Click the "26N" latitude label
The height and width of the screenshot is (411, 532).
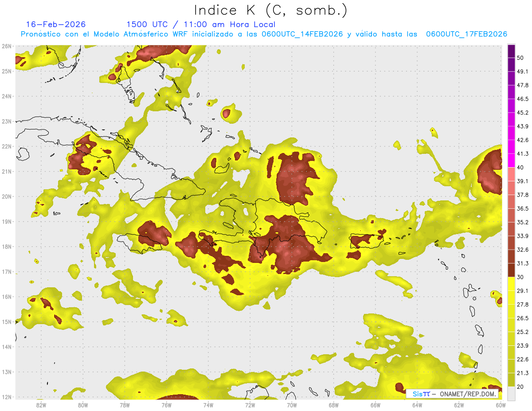[6, 46]
